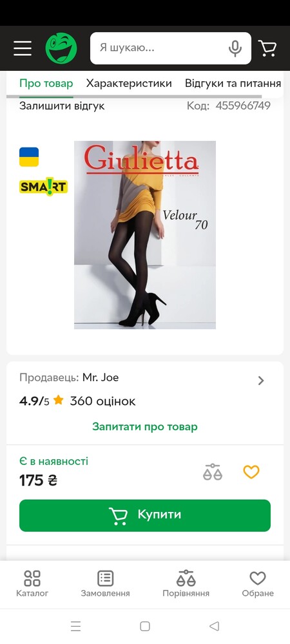
Task: Open Замовлення orders list
Action: [x=105, y=583]
